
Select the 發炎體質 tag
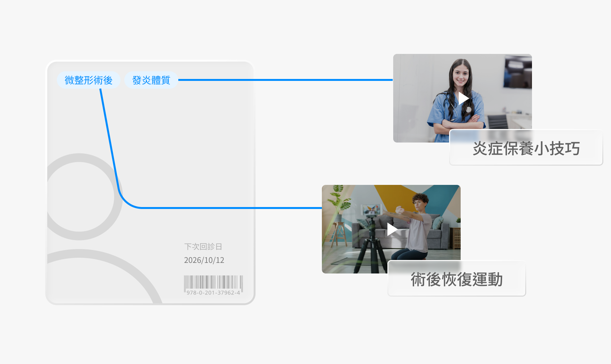pos(151,80)
